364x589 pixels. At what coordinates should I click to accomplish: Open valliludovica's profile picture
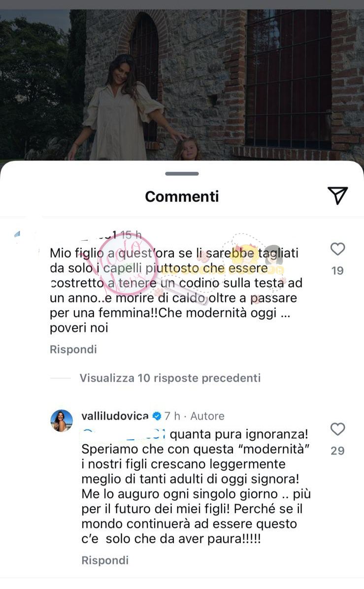tap(62, 421)
